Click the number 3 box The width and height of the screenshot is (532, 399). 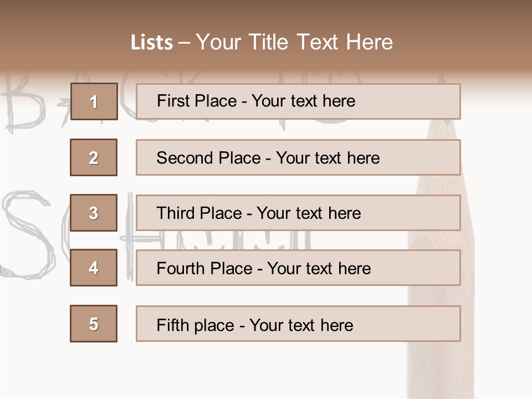point(94,213)
